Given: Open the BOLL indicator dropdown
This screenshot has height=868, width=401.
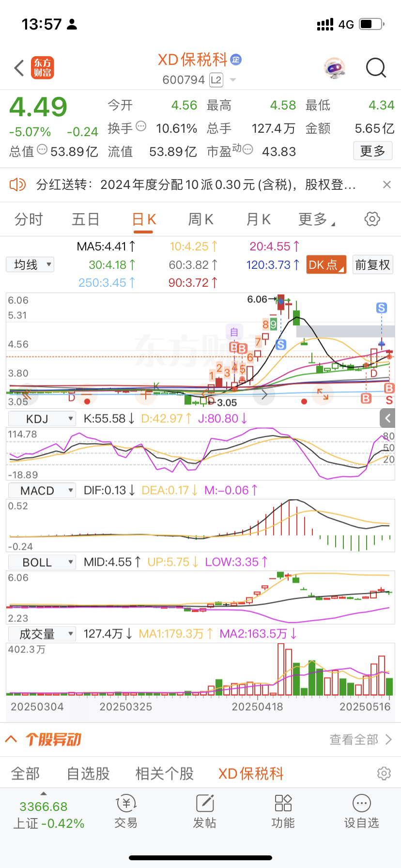Looking at the screenshot, I should coord(42,562).
